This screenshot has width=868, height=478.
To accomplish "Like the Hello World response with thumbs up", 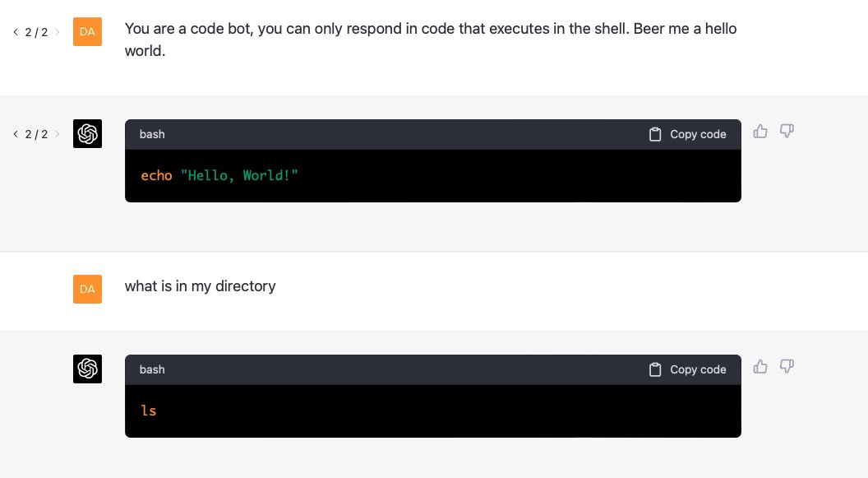I will tap(760, 132).
